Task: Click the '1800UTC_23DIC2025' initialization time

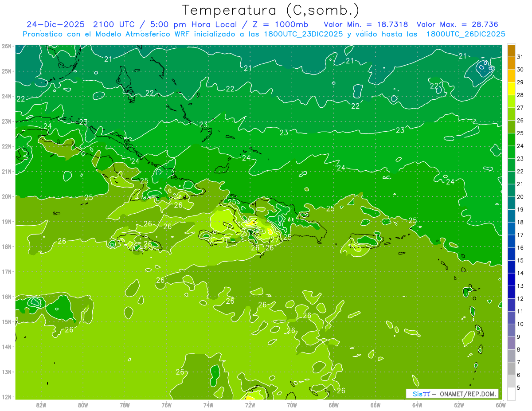Action: 303,34
